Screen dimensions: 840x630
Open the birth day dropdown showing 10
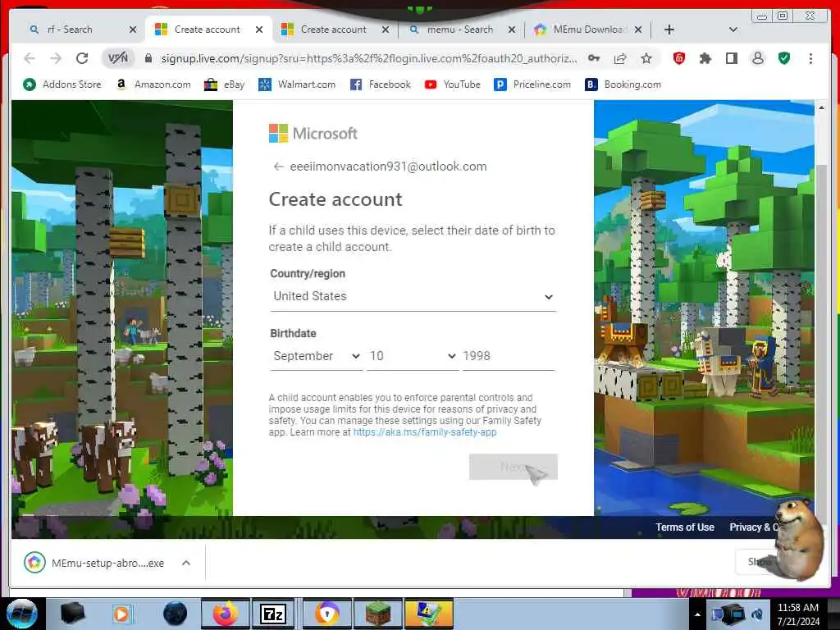click(413, 356)
